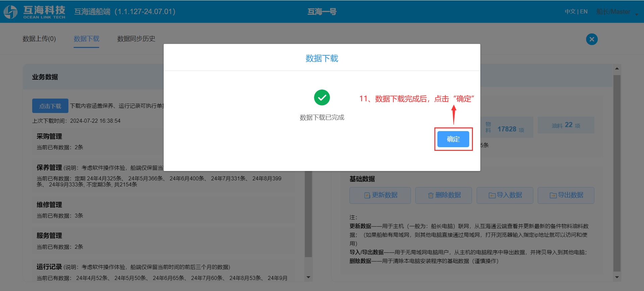Click the 运行记录 heading
This screenshot has width=644, height=291.
(x=49, y=267)
